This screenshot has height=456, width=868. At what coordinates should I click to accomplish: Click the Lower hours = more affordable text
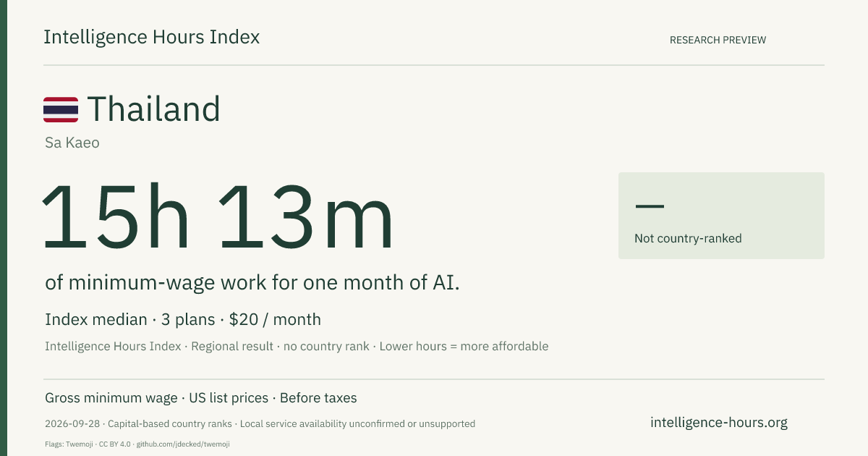pyautogui.click(x=463, y=346)
